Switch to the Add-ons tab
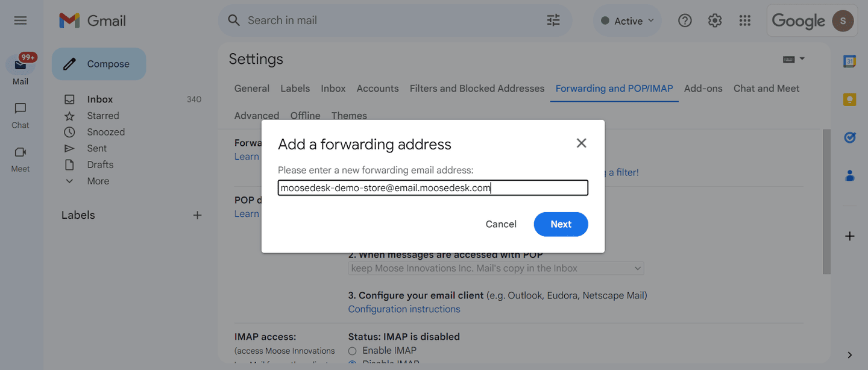Image resolution: width=868 pixels, height=370 pixels. 703,89
